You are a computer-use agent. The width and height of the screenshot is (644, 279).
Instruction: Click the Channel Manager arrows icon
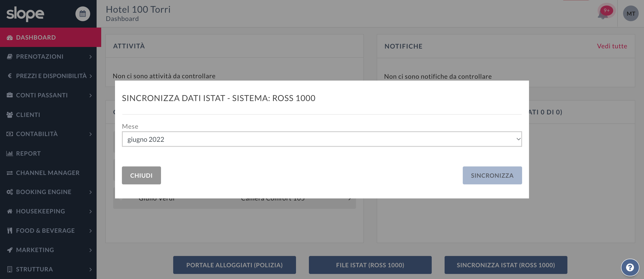coord(9,173)
